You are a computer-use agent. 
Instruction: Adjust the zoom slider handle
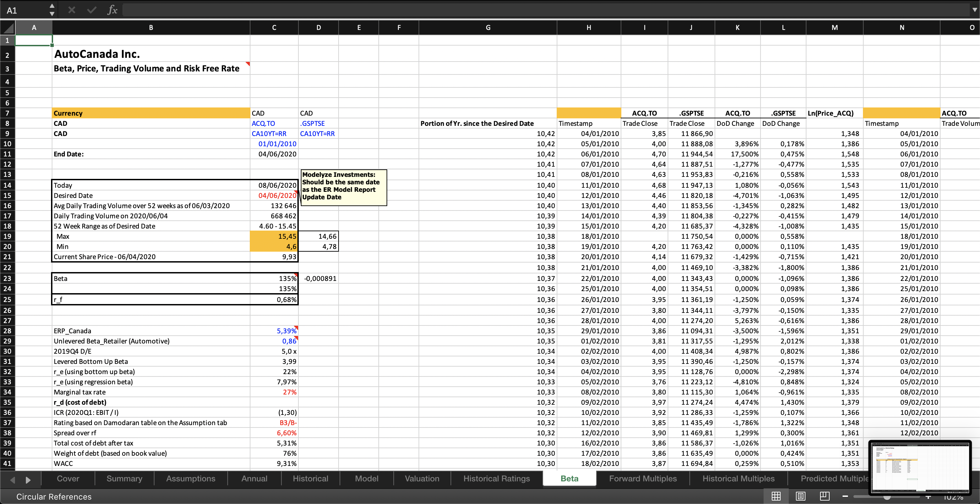click(x=887, y=497)
